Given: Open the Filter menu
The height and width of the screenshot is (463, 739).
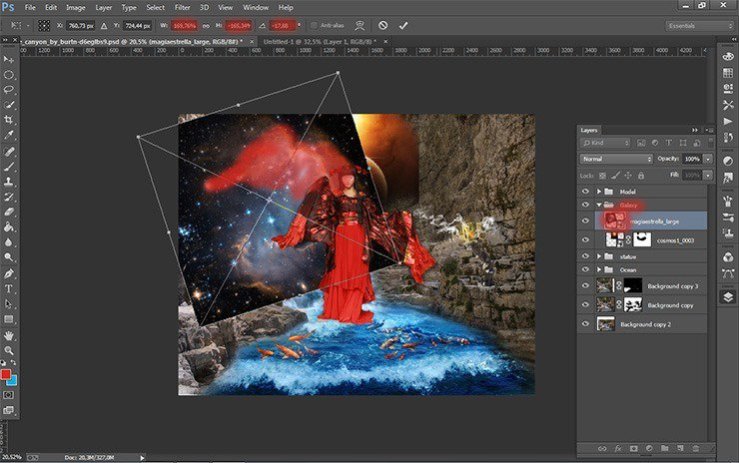Looking at the screenshot, I should 184,7.
